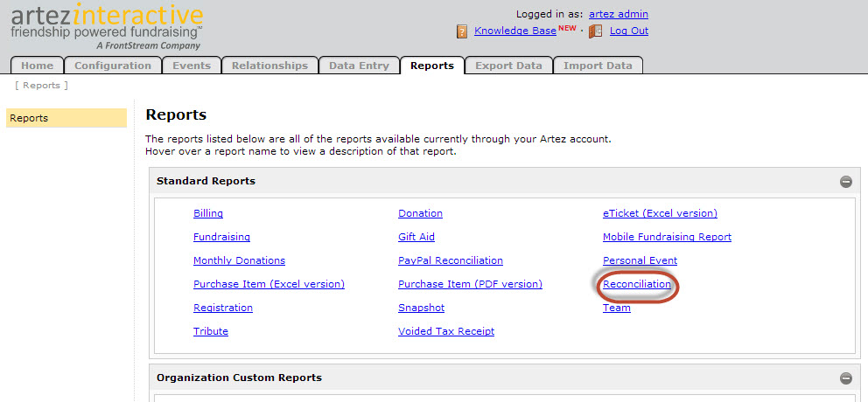868x402 pixels.
Task: Open the Reconciliation report
Action: tap(637, 284)
